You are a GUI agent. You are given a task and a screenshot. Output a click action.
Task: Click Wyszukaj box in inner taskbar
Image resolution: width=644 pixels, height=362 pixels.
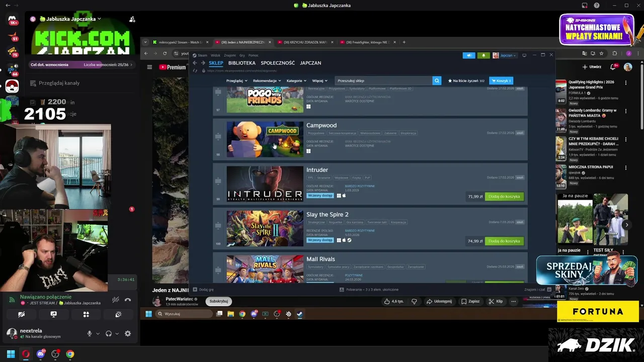184,314
